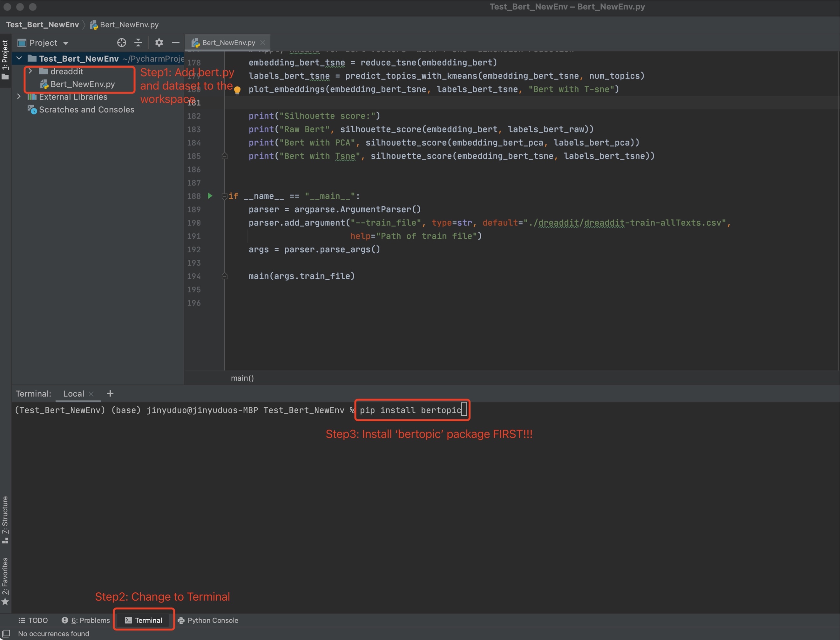The width and height of the screenshot is (840, 640).
Task: Close the Local terminal tab
Action: click(x=91, y=394)
